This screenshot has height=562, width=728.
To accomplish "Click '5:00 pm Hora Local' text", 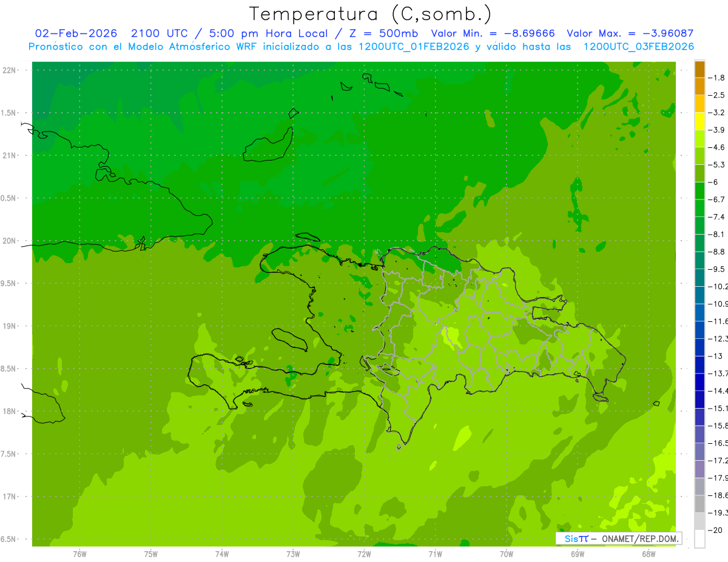I will (269, 33).
